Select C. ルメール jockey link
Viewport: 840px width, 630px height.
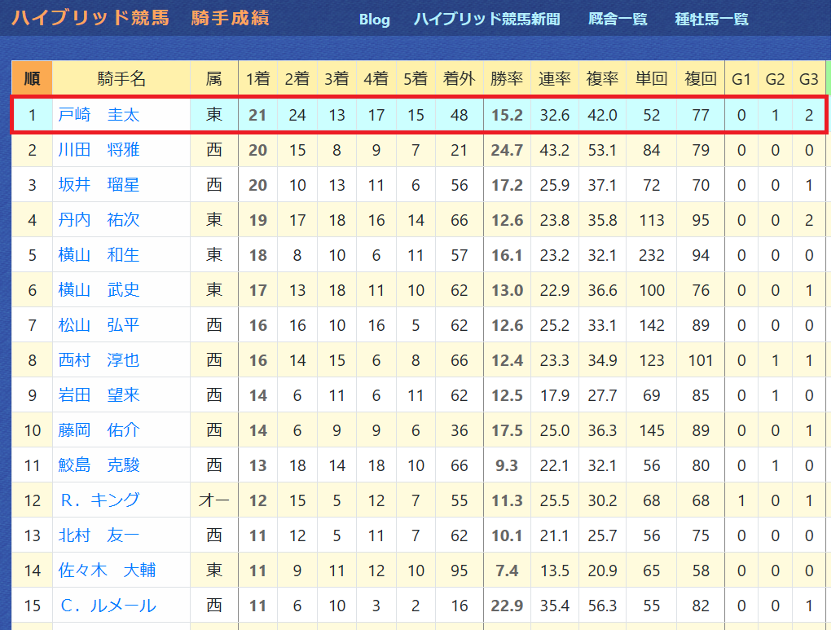pyautogui.click(x=108, y=606)
